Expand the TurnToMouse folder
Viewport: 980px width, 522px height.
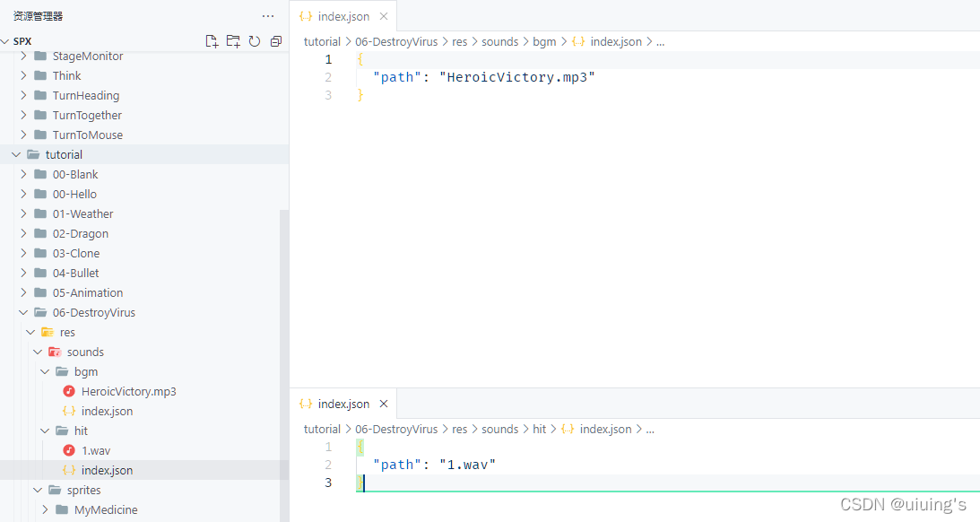[x=144, y=135]
